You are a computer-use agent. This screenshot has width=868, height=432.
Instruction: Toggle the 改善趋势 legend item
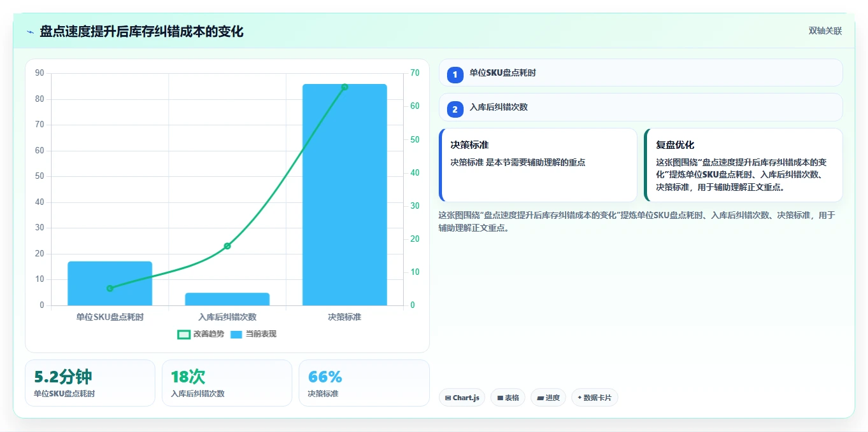coord(201,334)
